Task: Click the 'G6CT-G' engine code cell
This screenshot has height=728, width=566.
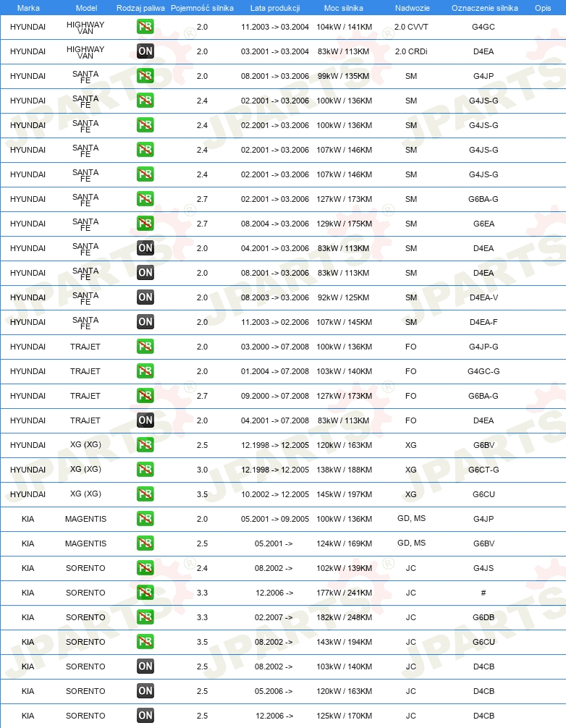Action: click(483, 470)
